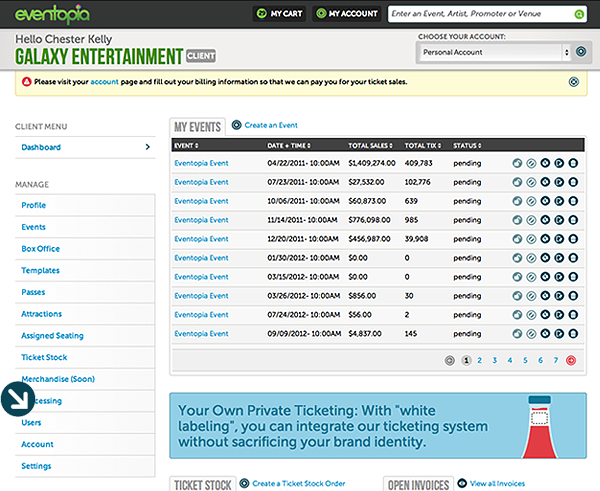Go to page 4 of events

click(510, 360)
